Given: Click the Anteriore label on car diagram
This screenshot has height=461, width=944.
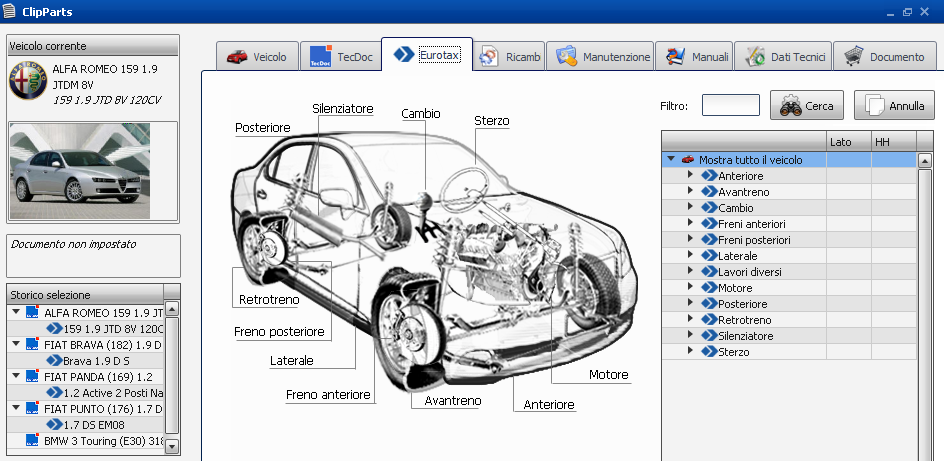Looking at the screenshot, I should click(x=549, y=404).
